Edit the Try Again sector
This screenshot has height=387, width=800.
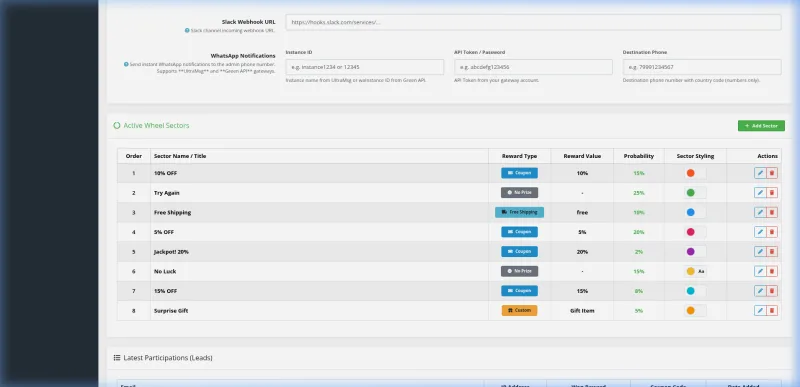pos(760,193)
